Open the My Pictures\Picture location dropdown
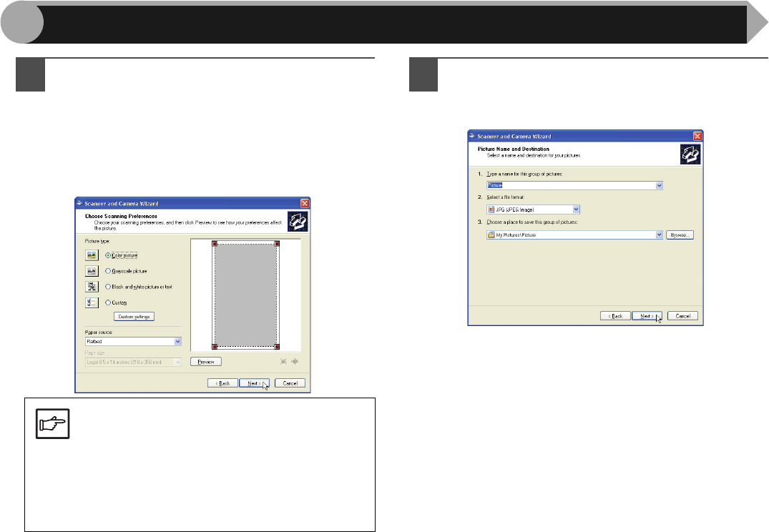Viewport: 769px width, 532px height. pyautogui.click(x=659, y=235)
